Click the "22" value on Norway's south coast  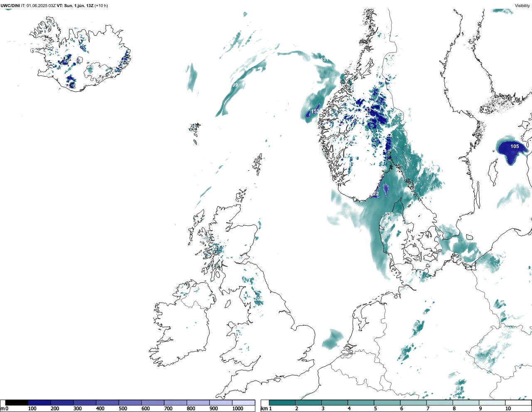click(x=376, y=194)
